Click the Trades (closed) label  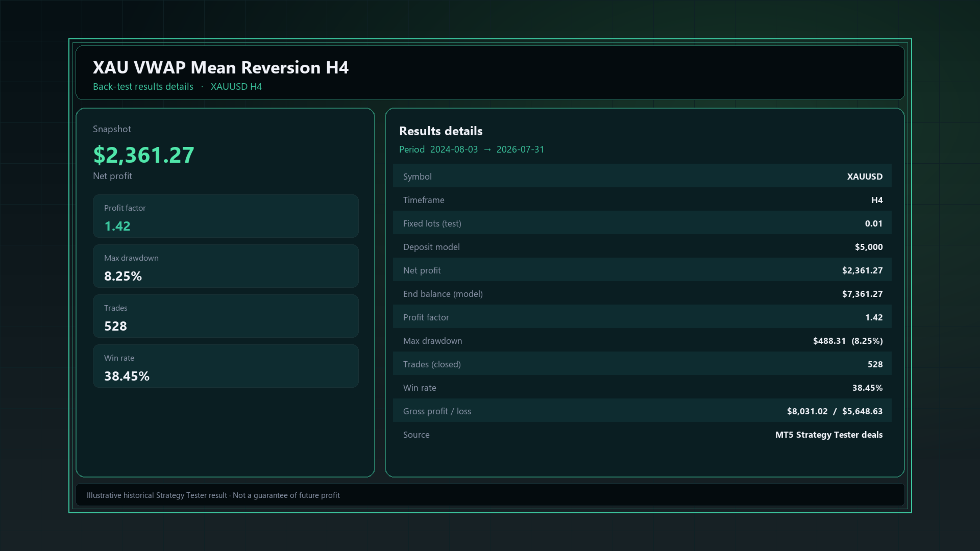pyautogui.click(x=432, y=364)
